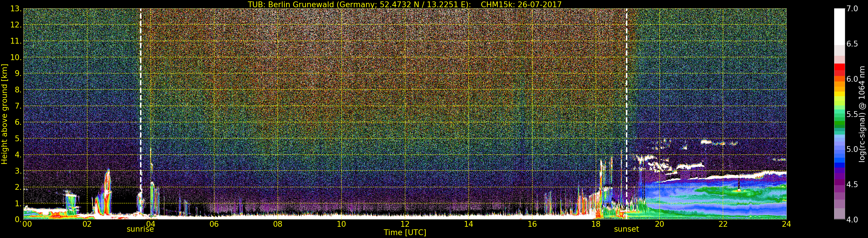Click the '02' tick on the time axis

tap(87, 224)
